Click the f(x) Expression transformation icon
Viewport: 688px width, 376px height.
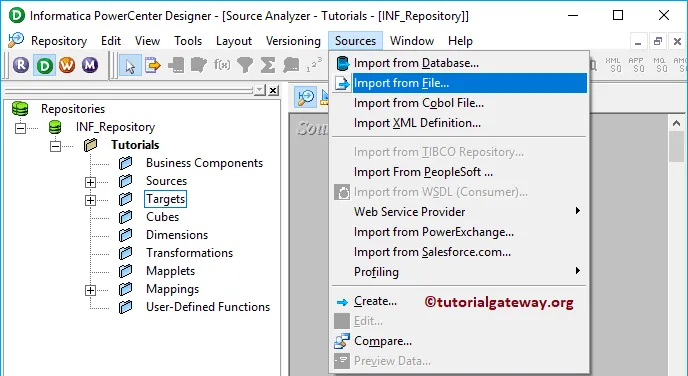(222, 65)
